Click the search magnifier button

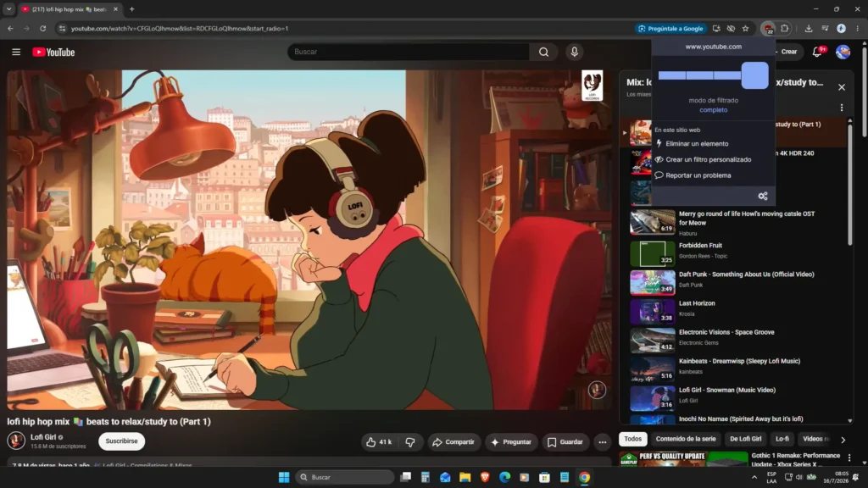click(x=543, y=52)
